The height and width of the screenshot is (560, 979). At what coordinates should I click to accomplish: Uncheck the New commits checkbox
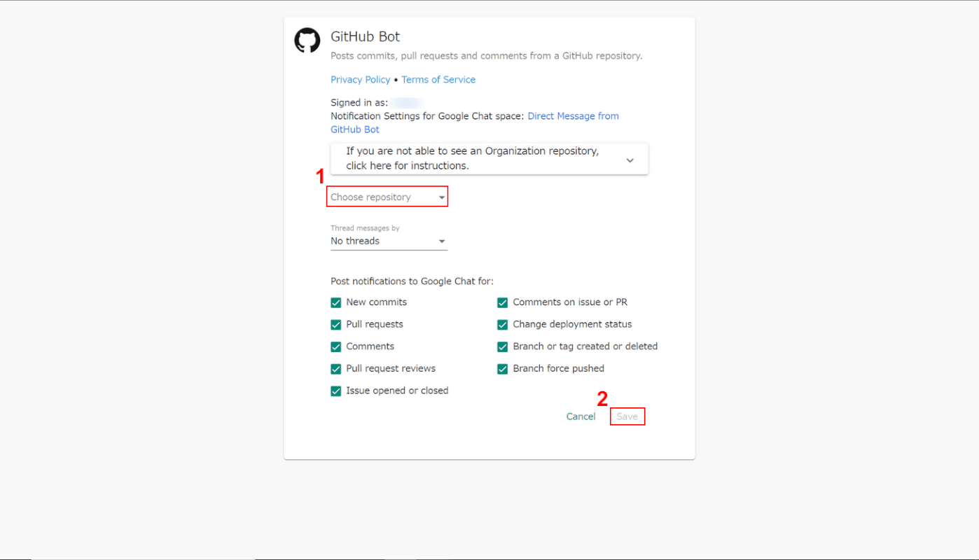336,302
